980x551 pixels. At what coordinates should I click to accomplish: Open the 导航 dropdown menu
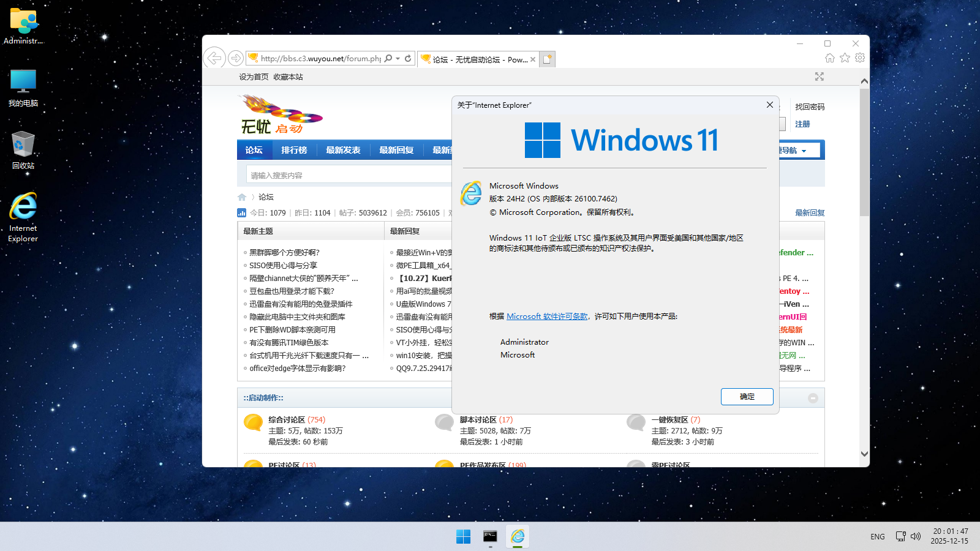(x=799, y=150)
